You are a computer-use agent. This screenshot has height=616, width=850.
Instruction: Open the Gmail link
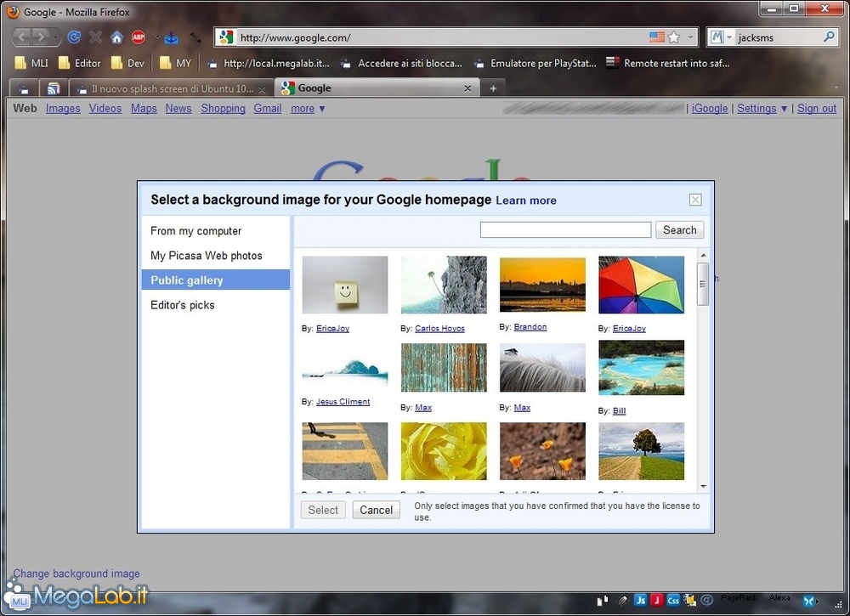click(268, 109)
